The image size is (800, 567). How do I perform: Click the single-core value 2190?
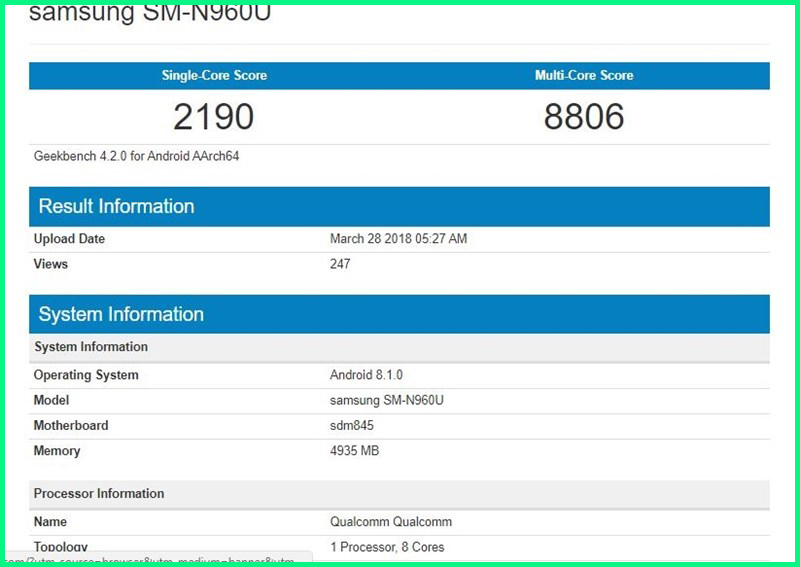tap(213, 117)
